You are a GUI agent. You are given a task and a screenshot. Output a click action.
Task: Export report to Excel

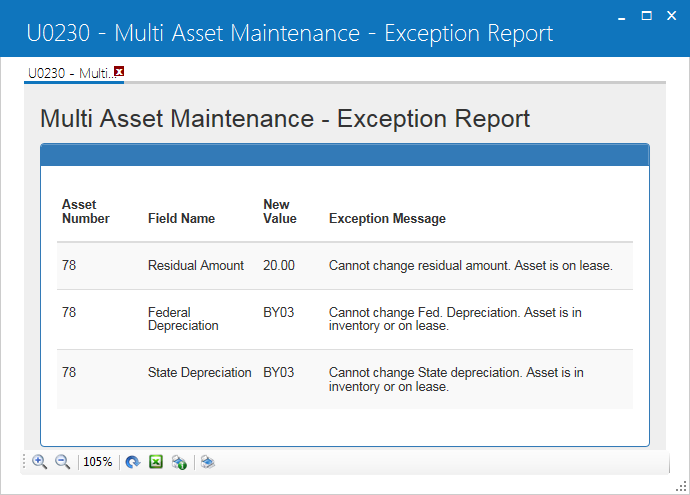point(156,462)
